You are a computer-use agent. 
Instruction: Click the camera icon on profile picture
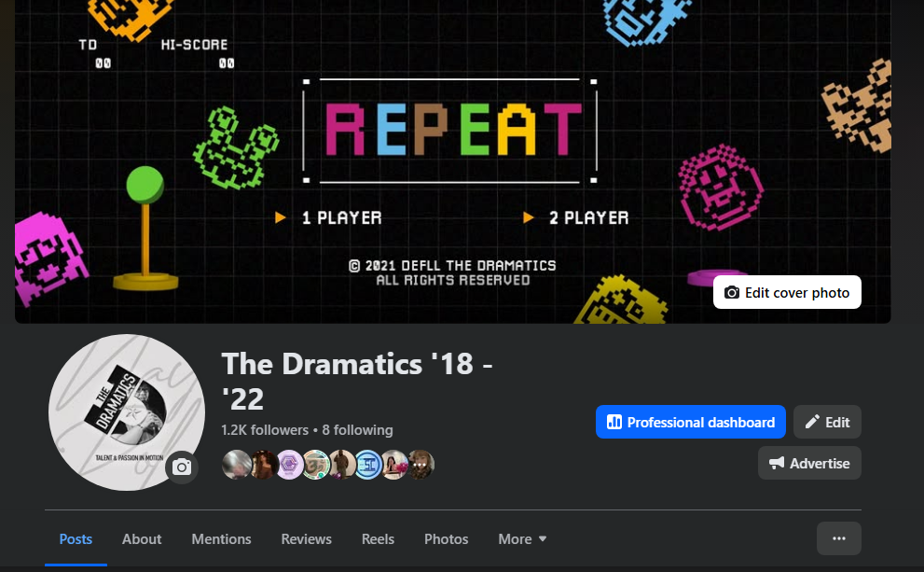click(x=182, y=467)
